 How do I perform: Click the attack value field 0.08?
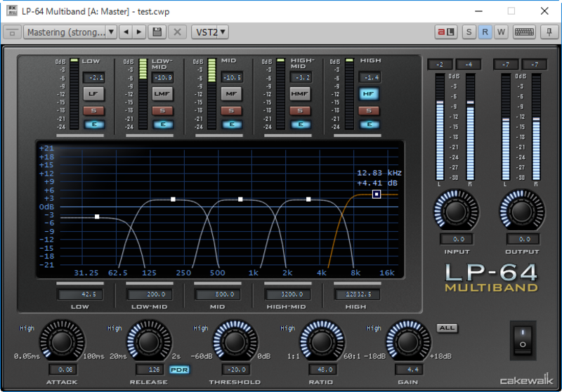tap(63, 370)
